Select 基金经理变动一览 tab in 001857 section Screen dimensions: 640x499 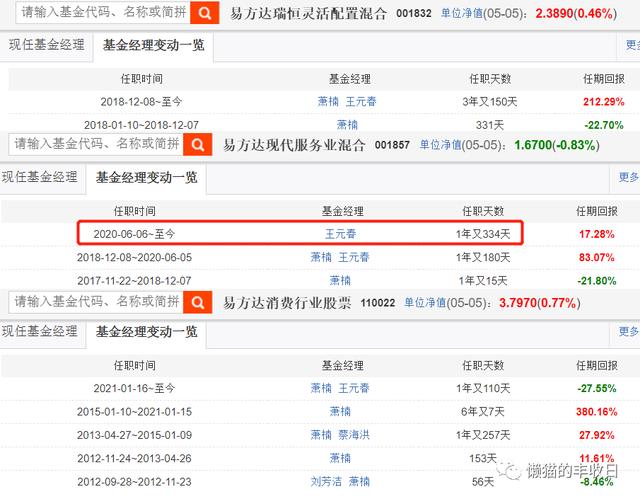146,177
